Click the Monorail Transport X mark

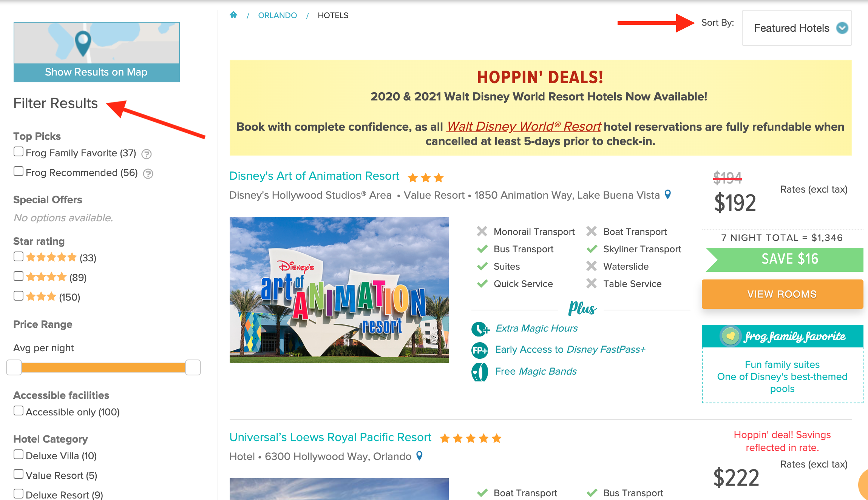(x=482, y=231)
